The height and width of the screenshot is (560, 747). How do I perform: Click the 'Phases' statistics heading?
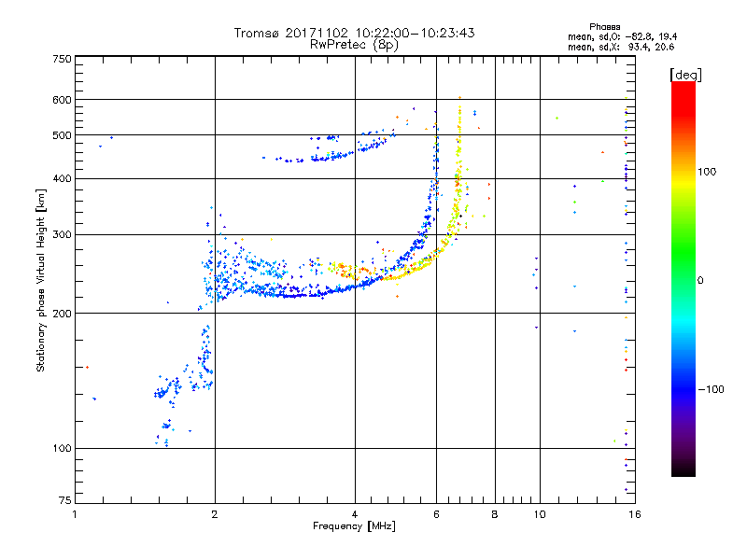pos(604,27)
